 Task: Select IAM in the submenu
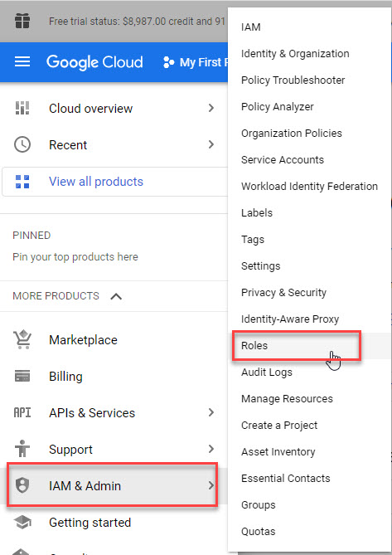tap(251, 27)
